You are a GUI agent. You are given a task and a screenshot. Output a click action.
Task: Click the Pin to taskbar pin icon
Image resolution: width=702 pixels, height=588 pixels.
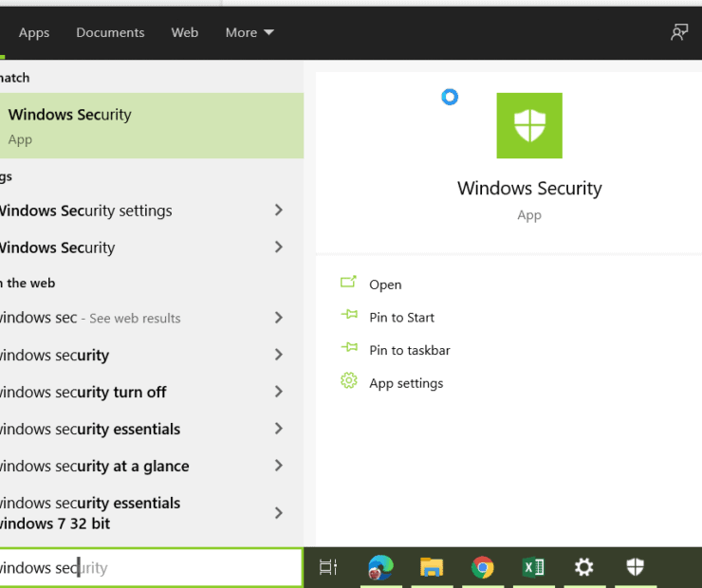click(x=349, y=347)
